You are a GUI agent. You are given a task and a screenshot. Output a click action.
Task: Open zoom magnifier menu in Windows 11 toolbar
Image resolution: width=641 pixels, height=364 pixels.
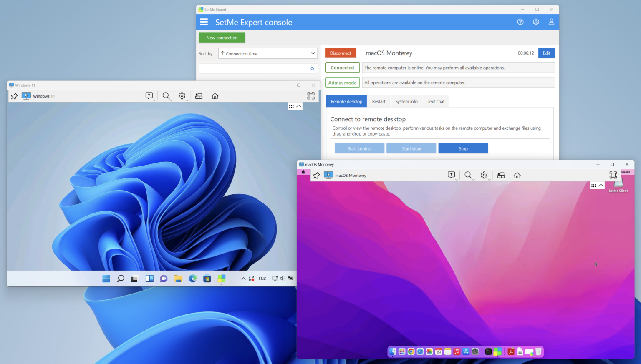click(x=166, y=96)
